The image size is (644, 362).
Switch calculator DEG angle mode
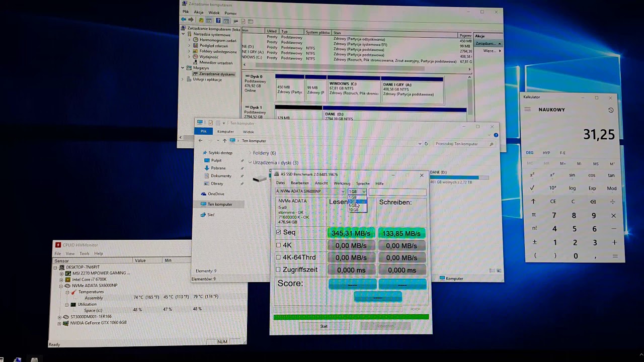[530, 153]
